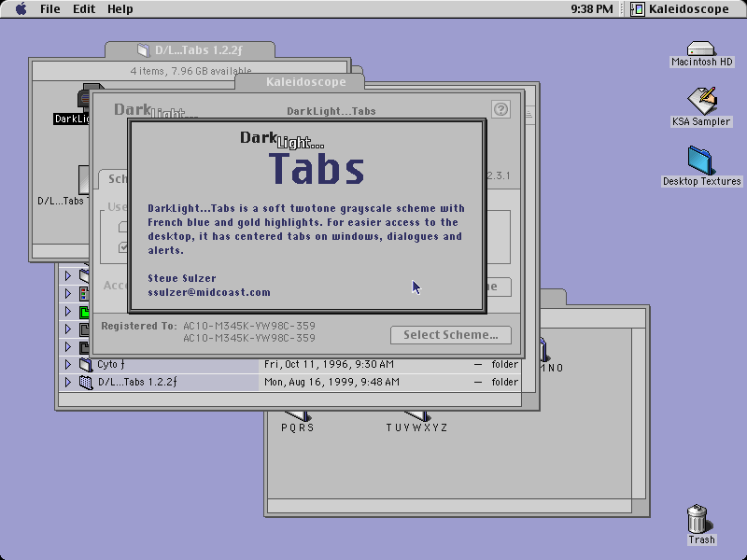Click the vertical scrollbar of the alphabet folders window

639,413
